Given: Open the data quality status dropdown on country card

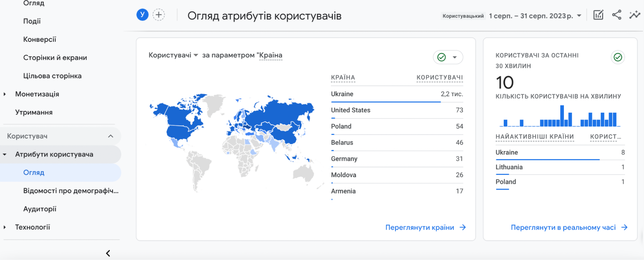Looking at the screenshot, I should tap(454, 57).
